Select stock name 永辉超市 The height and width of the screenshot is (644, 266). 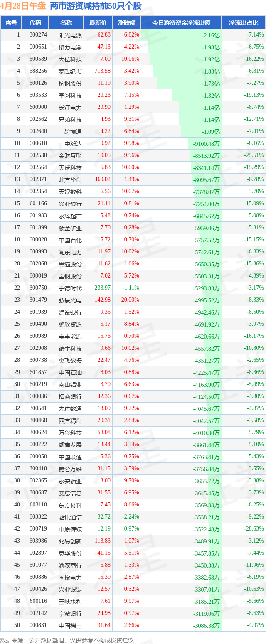[70, 216]
